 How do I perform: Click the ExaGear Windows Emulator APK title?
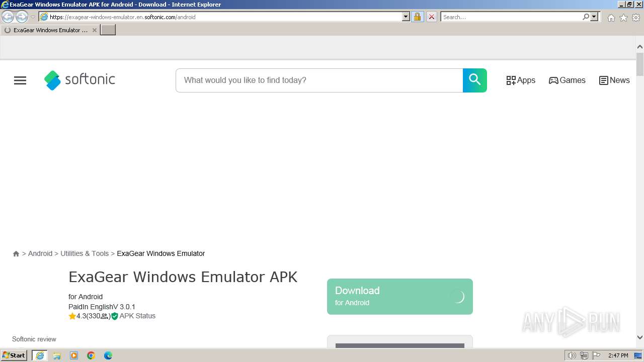pyautogui.click(x=183, y=277)
